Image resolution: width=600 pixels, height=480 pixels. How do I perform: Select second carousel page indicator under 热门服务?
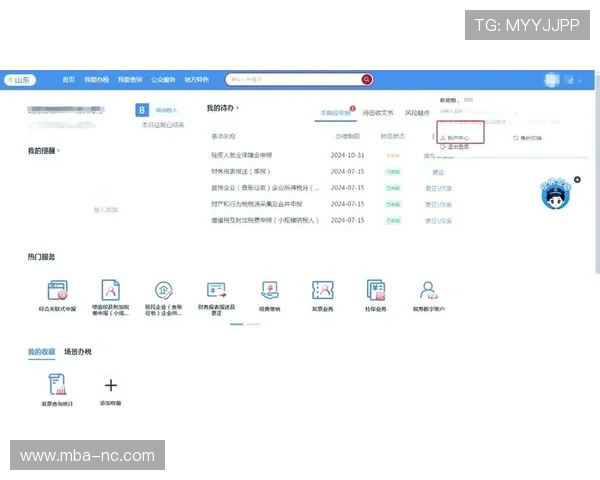(253, 324)
